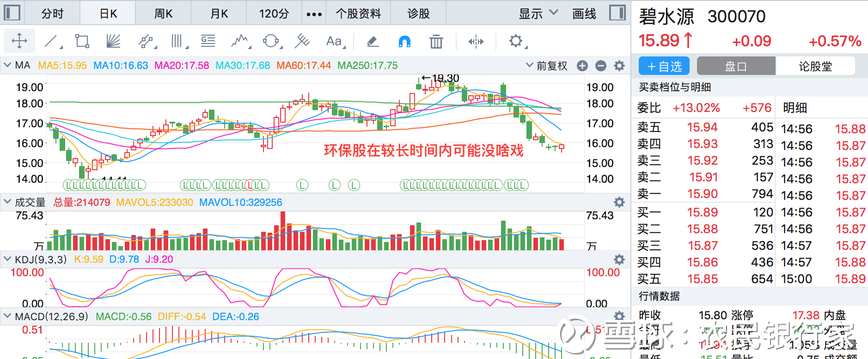Click MA20:17.58 legend label
The height and width of the screenshot is (359, 868).
(182, 66)
